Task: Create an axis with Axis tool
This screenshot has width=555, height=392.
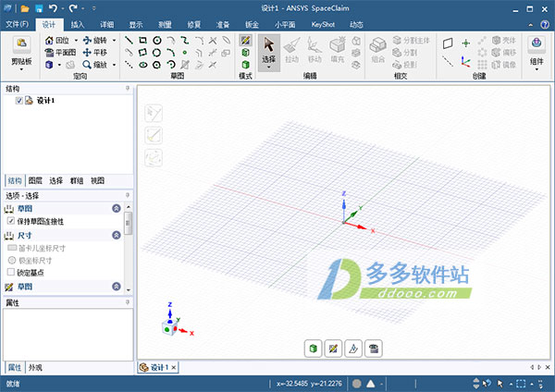Action: tap(448, 62)
